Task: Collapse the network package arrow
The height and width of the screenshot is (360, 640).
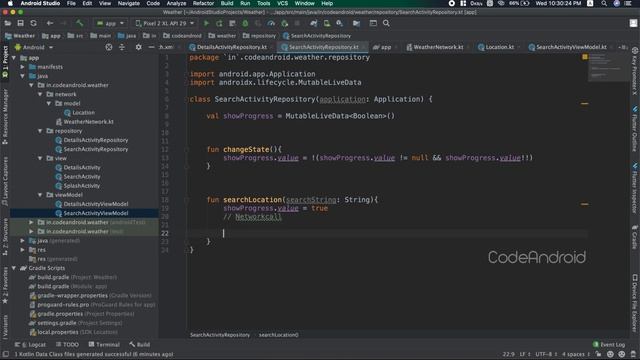Action: 40,94
